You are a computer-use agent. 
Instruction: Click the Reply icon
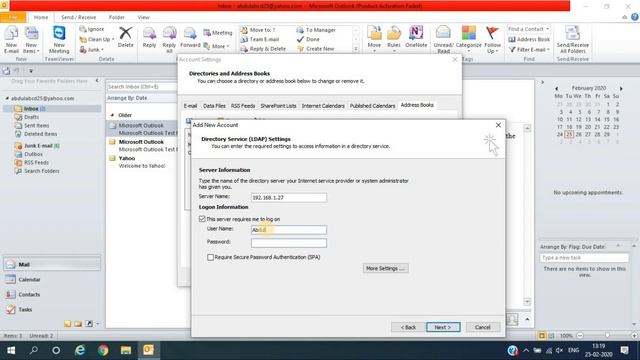coord(149,37)
